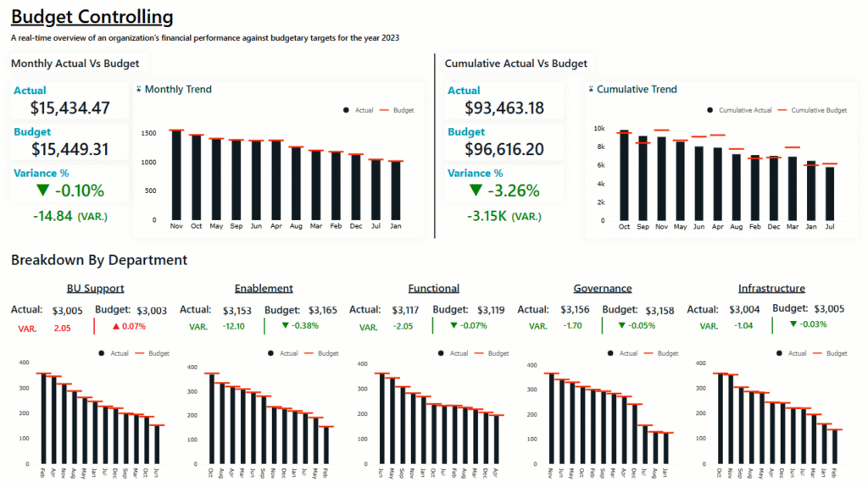The width and height of the screenshot is (868, 487).
Task: Select the Governance department heading
Action: [x=602, y=289]
